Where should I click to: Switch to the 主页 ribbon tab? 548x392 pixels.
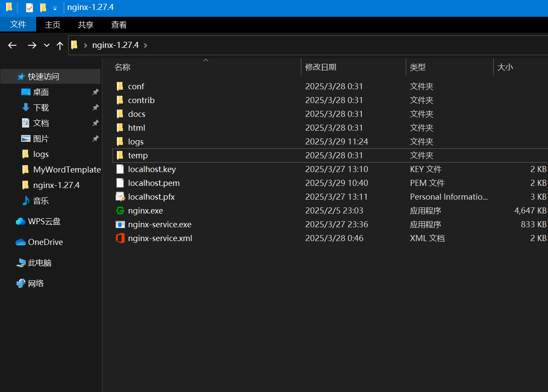pyautogui.click(x=53, y=25)
